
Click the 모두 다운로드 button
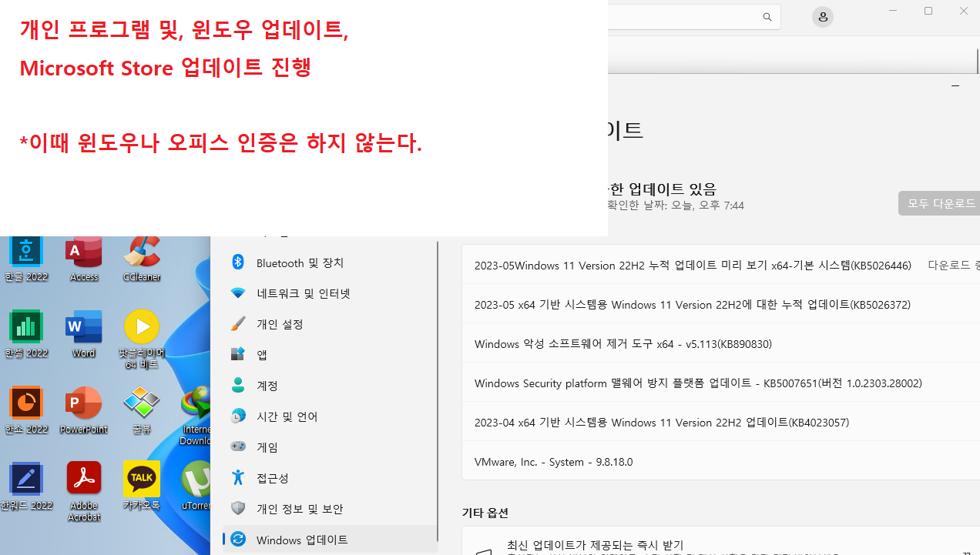click(939, 203)
